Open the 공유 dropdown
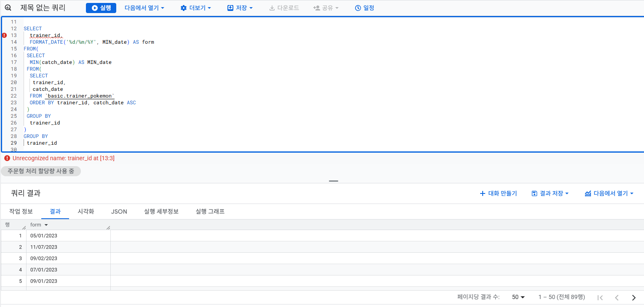The width and height of the screenshot is (644, 307). tap(326, 8)
